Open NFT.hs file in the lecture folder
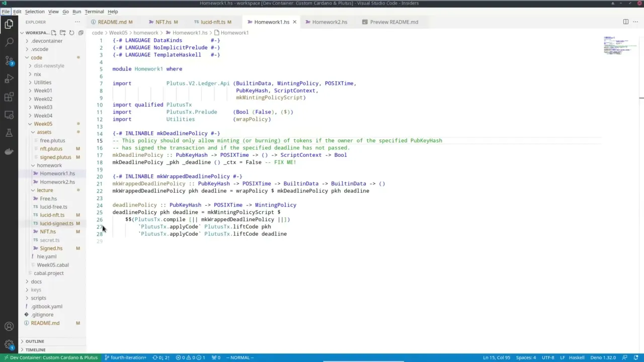The image size is (644, 362). click(48, 232)
